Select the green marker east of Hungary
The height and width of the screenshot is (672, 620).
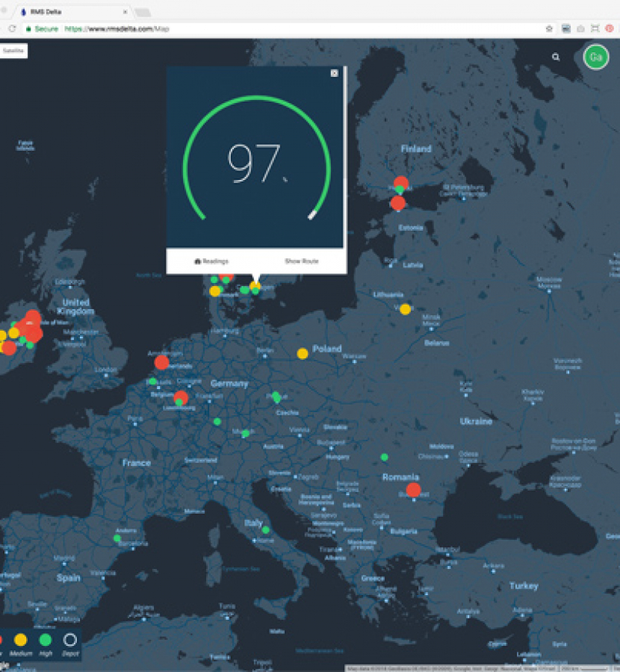pos(384,457)
